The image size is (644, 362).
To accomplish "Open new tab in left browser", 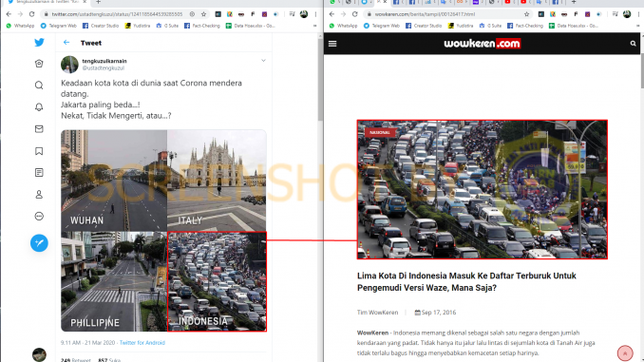I will coord(98,2).
